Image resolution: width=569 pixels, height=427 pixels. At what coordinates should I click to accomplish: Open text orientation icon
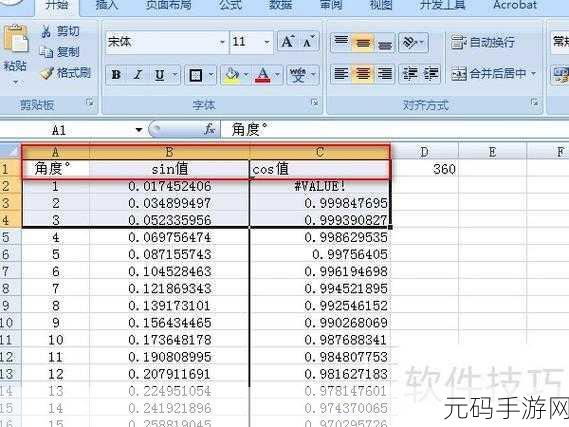pyautogui.click(x=409, y=42)
